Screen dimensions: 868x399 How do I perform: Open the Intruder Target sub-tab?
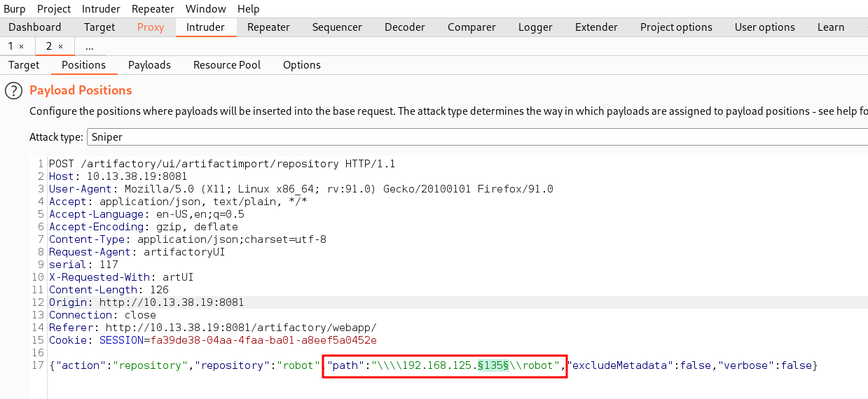pos(24,64)
